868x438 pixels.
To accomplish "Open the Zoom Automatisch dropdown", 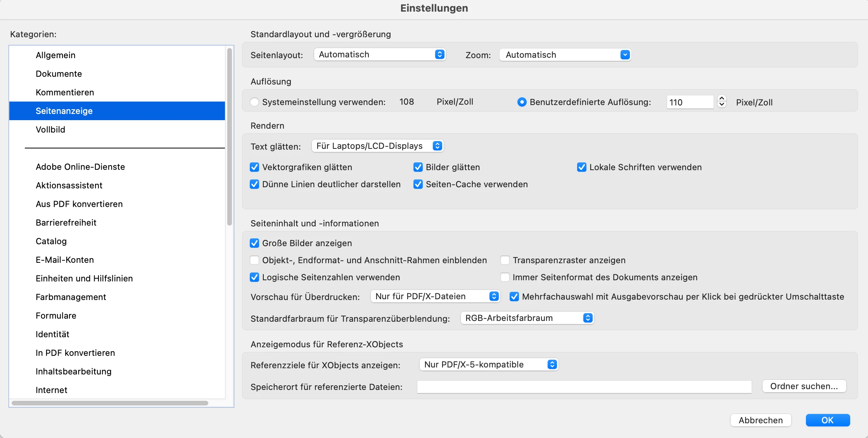I will tap(565, 55).
